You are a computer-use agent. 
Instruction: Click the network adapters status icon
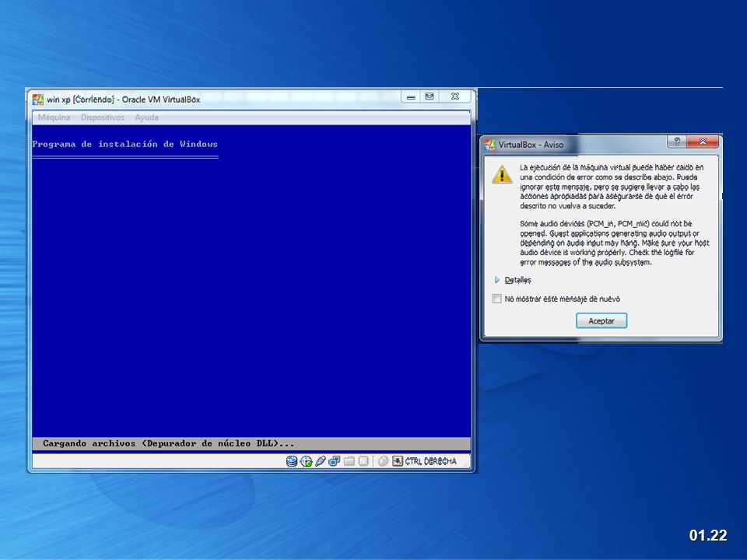335,461
